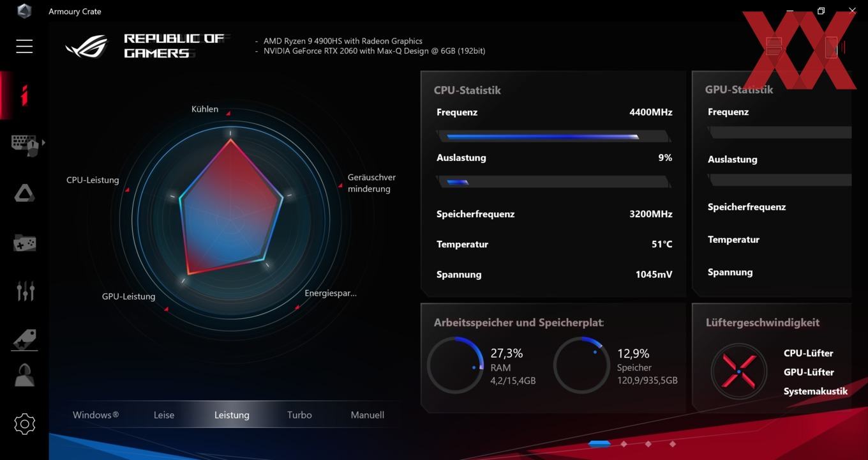Click the 4400MHz frequency value
This screenshot has height=460, width=868.
[651, 112]
